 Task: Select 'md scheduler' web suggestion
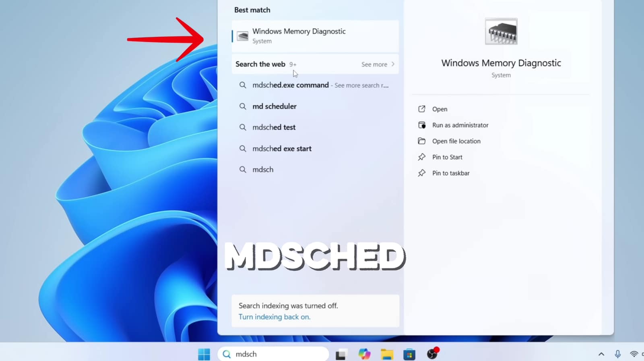(x=315, y=106)
